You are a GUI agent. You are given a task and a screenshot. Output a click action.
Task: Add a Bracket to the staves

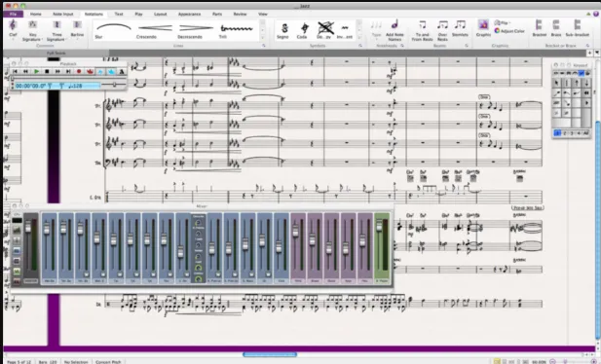(539, 28)
